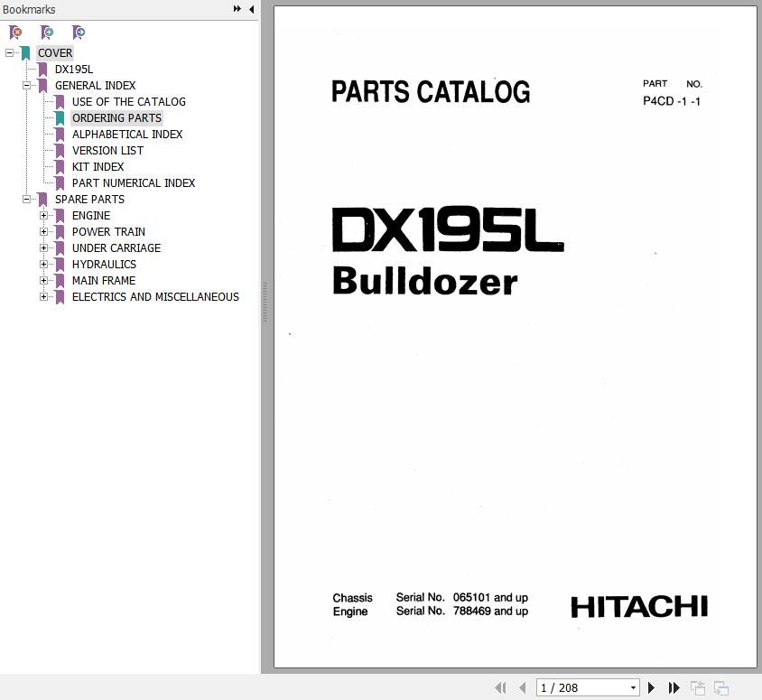This screenshot has width=762, height=700.
Task: Collapse the Bookmarks panel with the left arrow
Action: tap(251, 9)
